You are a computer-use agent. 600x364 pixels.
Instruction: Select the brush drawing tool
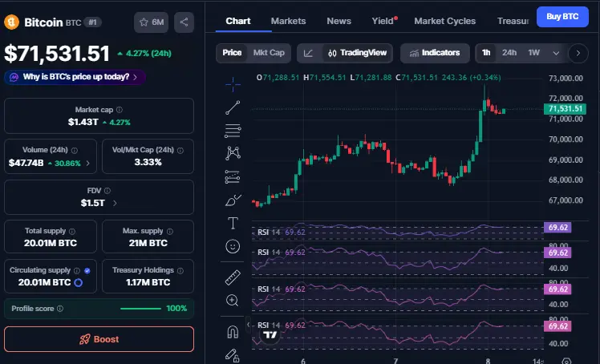233,200
